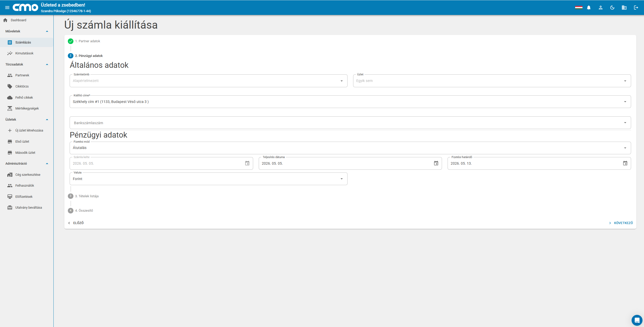This screenshot has height=327, width=644.
Task: Click the Előfizetések icon
Action: pos(10,197)
